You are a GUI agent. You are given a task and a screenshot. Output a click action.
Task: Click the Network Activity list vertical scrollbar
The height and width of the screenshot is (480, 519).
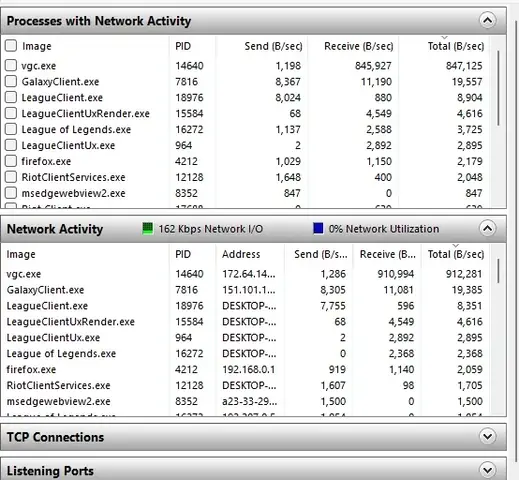498,271
